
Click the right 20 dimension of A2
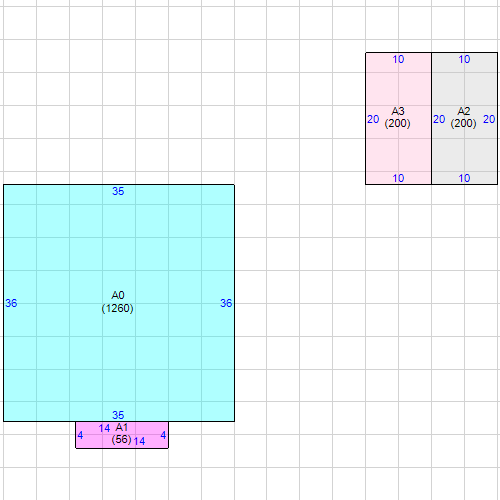click(x=489, y=119)
